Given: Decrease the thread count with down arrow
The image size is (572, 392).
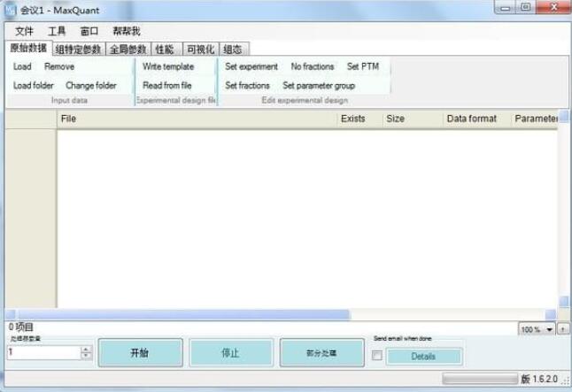Looking at the screenshot, I should point(86,356).
